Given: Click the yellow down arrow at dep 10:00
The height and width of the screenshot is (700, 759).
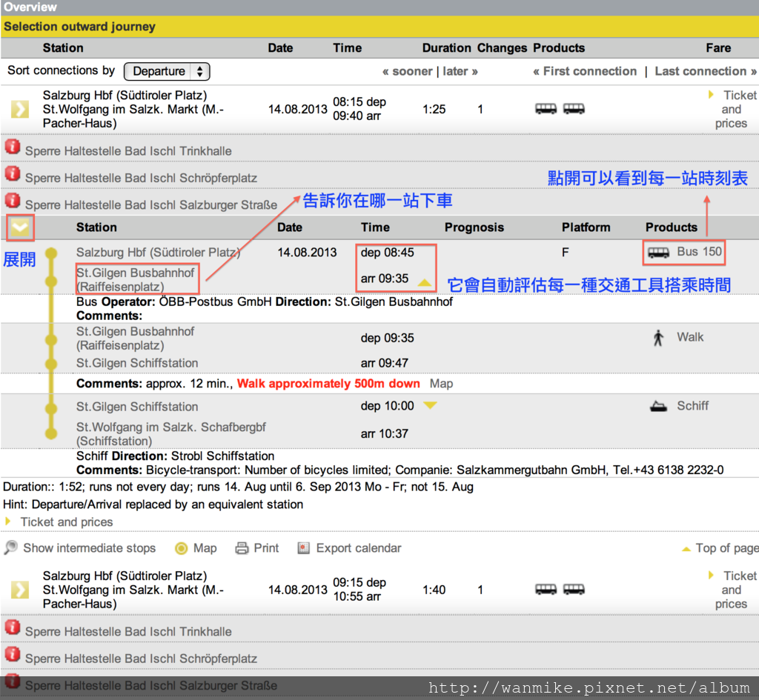Looking at the screenshot, I should (430, 405).
